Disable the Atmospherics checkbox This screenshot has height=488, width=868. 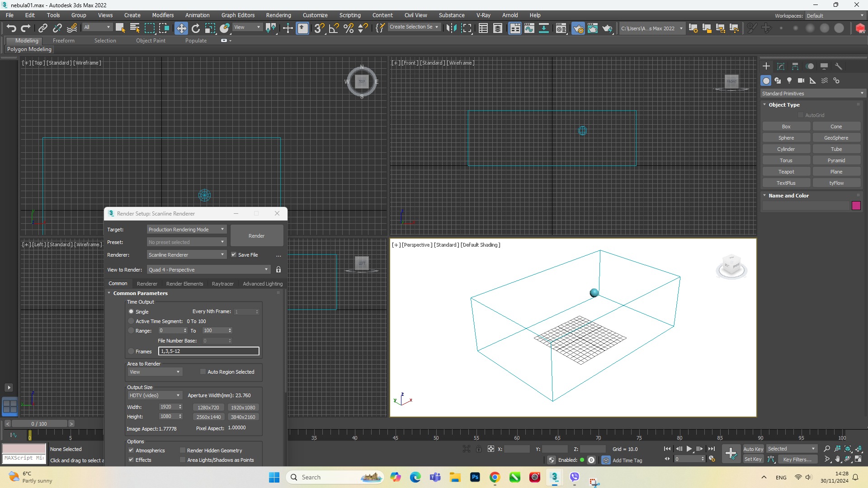(131, 450)
